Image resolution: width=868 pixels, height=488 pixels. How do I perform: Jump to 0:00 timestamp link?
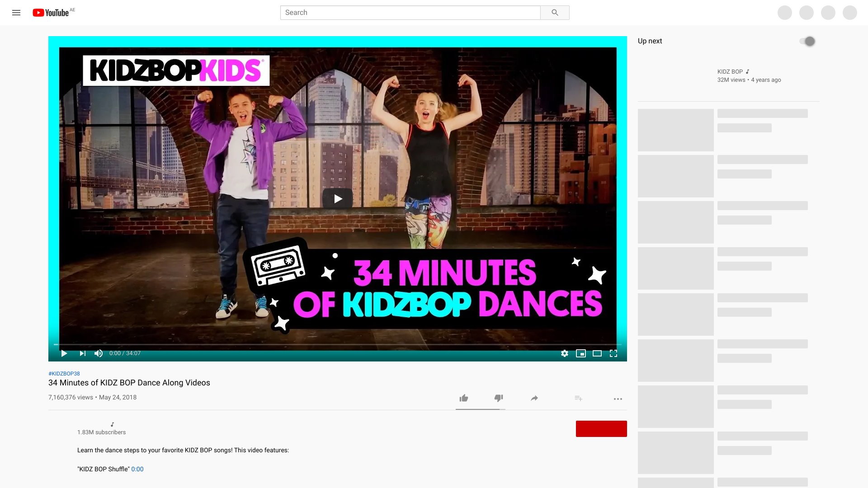[x=137, y=469]
